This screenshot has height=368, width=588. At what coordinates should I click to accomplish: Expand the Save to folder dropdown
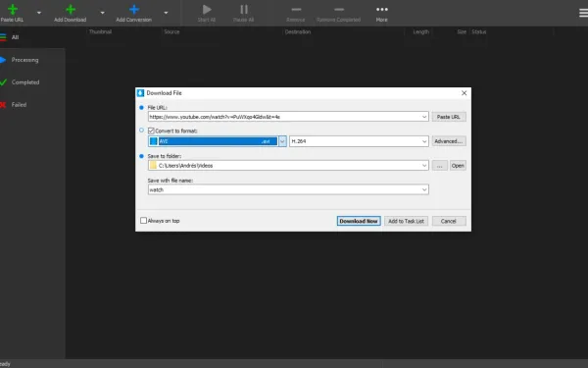[424, 165]
